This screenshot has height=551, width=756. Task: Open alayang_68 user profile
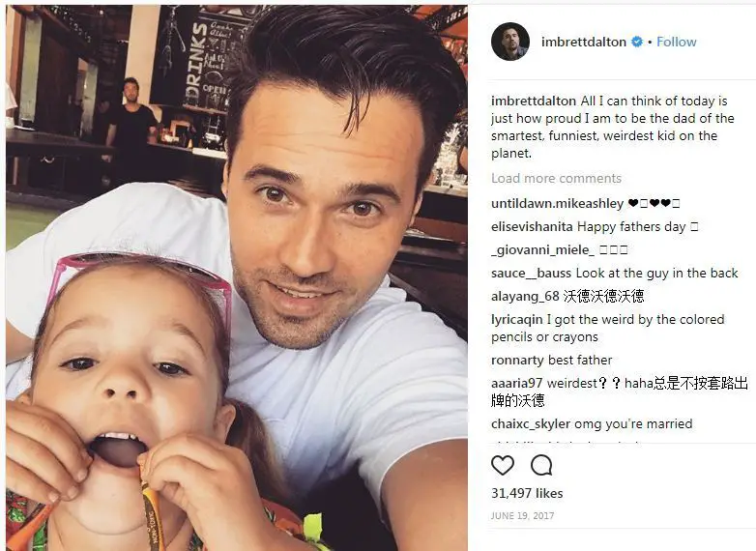(525, 296)
